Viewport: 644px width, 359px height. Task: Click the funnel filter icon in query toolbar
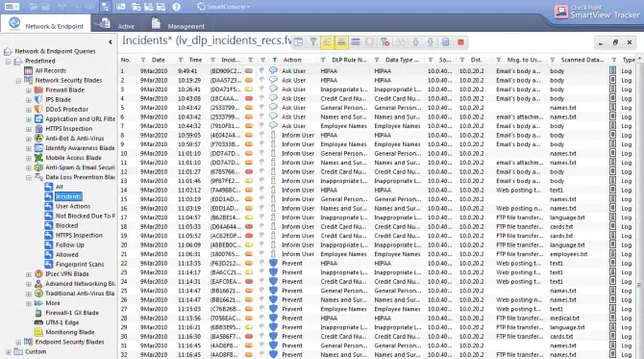click(313, 42)
